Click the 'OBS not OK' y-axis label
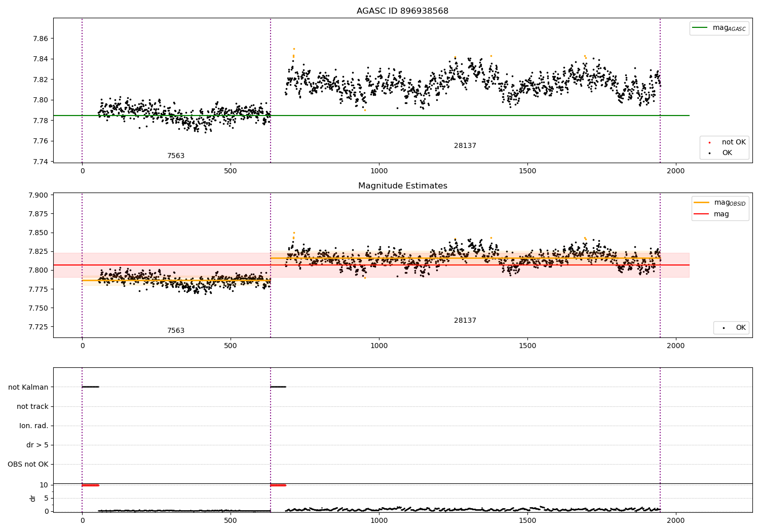 pyautogui.click(x=28, y=464)
